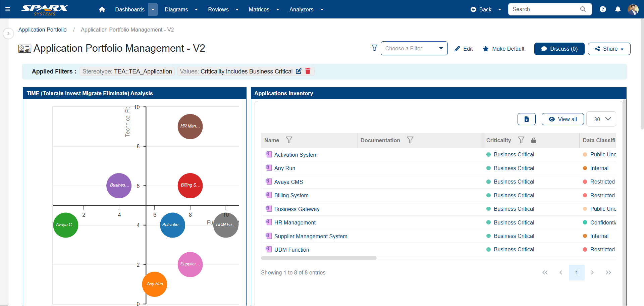Viewport: 644px width, 306px height.
Task: Click the Discuss (0) button
Action: point(559,49)
